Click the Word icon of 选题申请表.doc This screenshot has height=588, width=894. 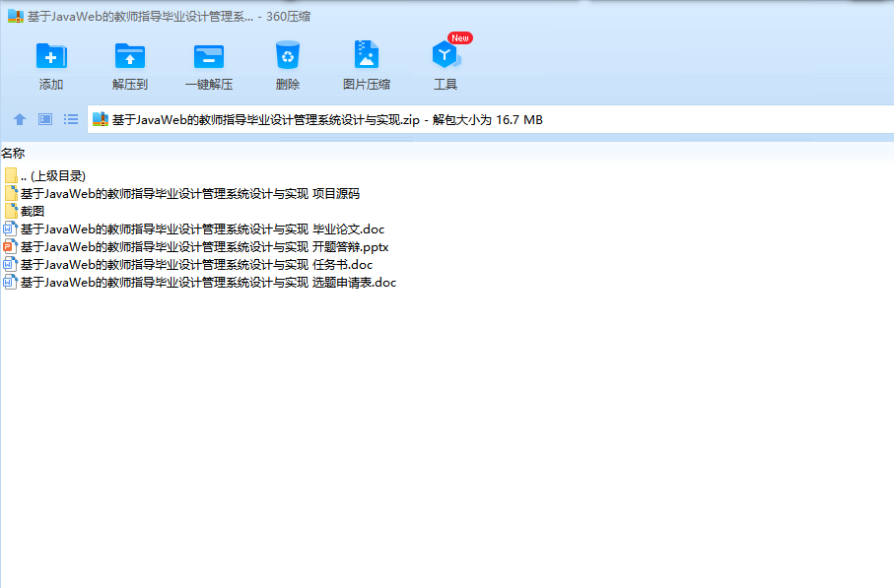[10, 282]
